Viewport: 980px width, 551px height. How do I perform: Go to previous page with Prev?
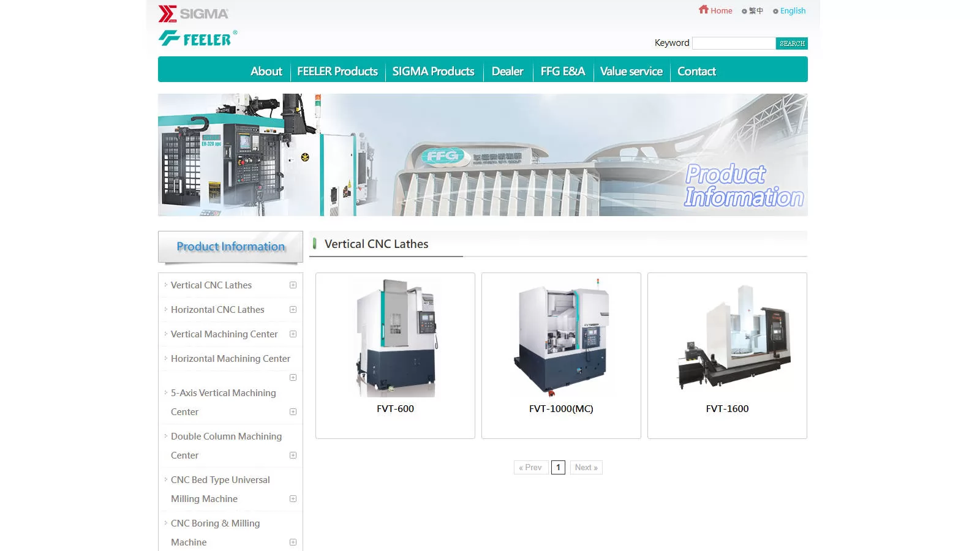(x=530, y=468)
